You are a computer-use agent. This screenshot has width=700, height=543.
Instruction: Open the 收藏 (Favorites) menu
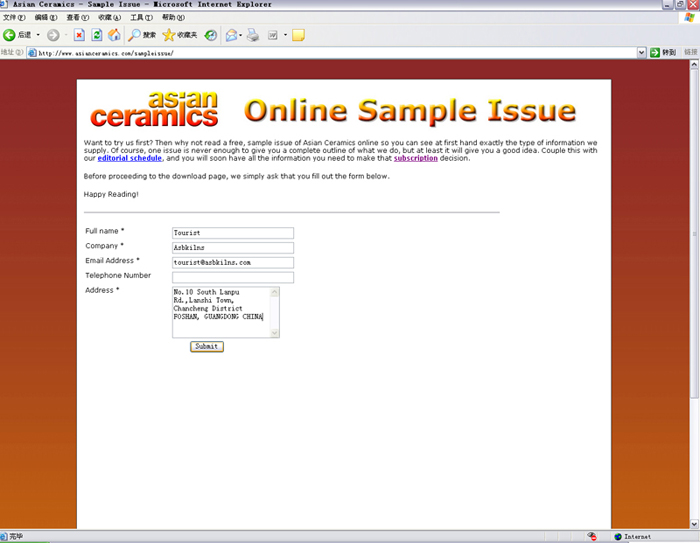(109, 17)
